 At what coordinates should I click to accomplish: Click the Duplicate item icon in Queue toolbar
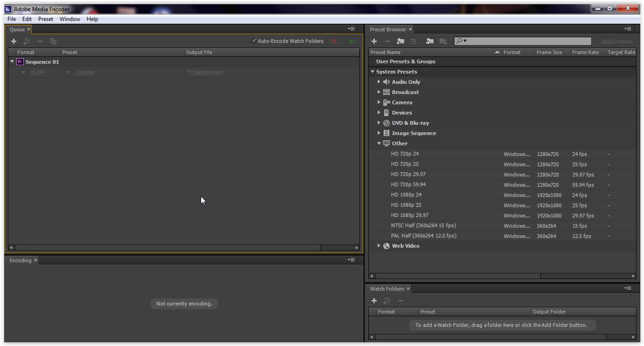(53, 41)
